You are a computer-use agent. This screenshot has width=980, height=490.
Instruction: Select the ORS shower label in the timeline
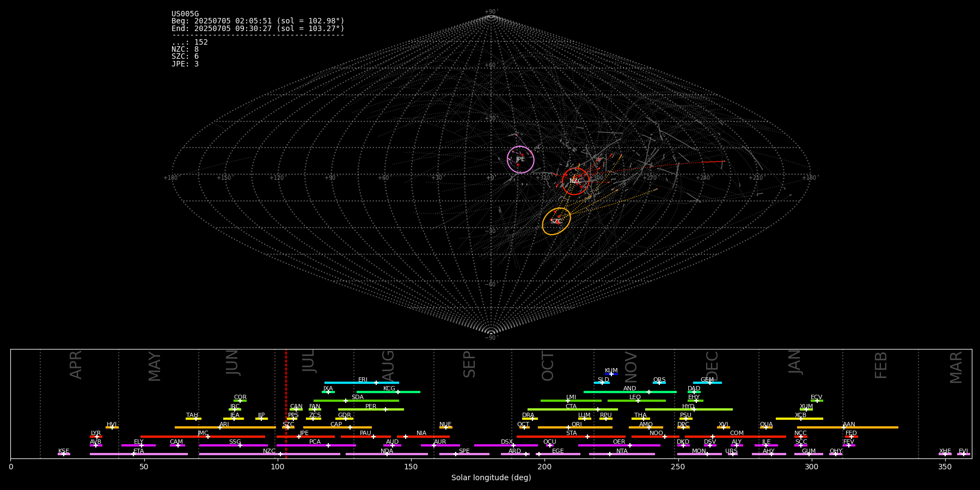[x=659, y=380]
